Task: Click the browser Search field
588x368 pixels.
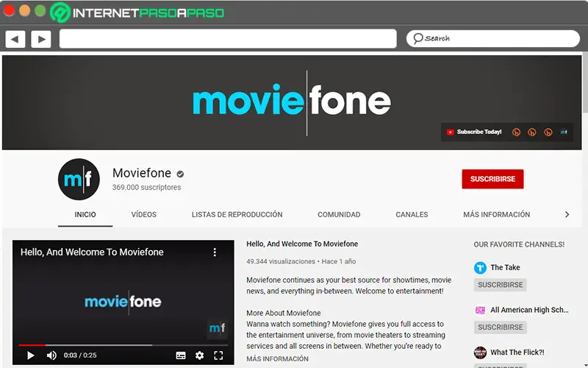Action: point(493,39)
